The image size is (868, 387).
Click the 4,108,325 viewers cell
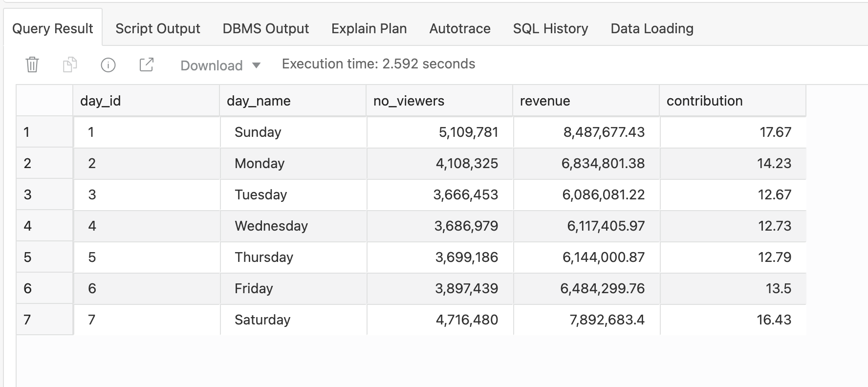coord(440,163)
